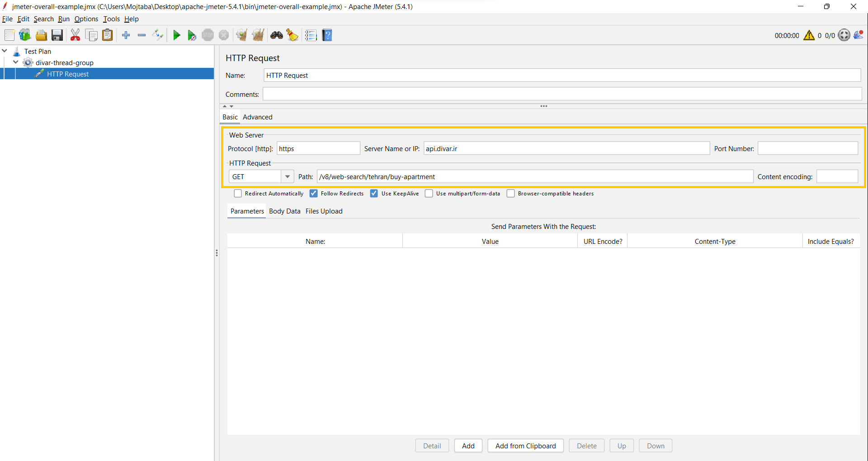The height and width of the screenshot is (461, 868).
Task: Click the Down button
Action: (x=656, y=446)
